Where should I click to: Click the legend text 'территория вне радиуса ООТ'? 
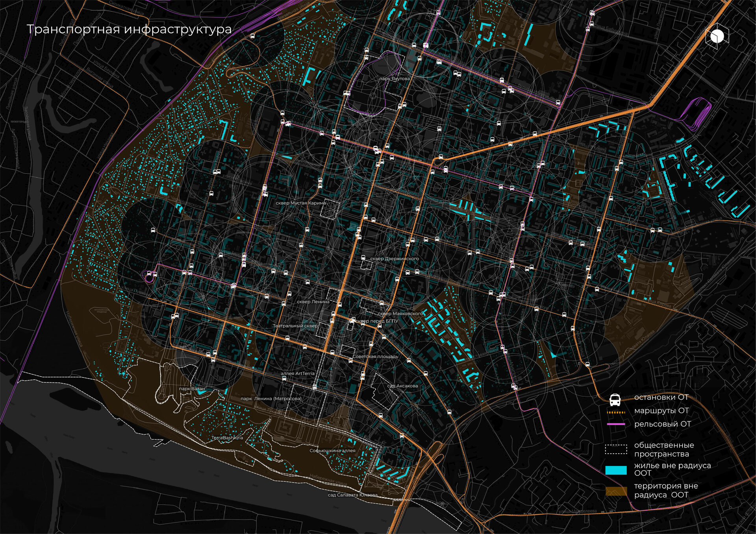(666, 490)
